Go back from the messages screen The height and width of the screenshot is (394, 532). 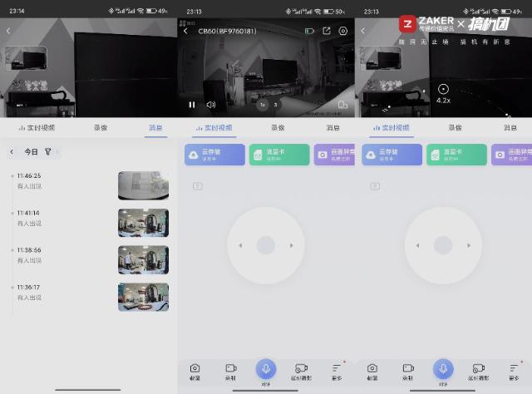8,31
